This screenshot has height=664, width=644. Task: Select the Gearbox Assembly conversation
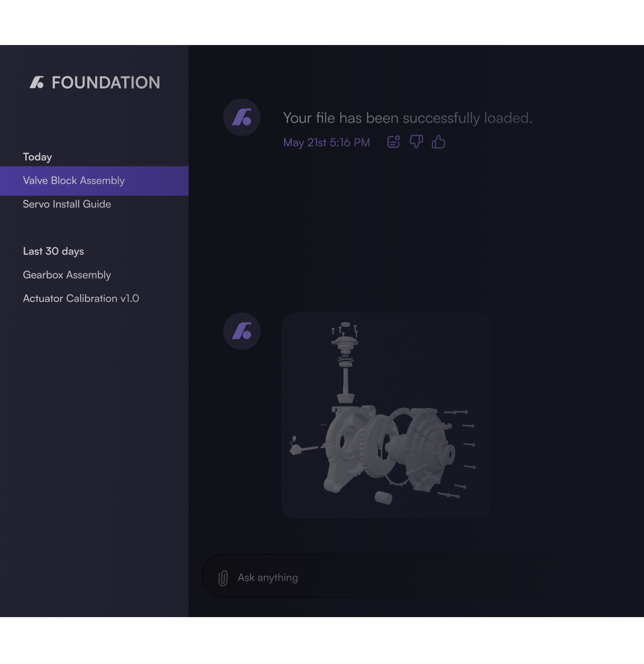[67, 275]
